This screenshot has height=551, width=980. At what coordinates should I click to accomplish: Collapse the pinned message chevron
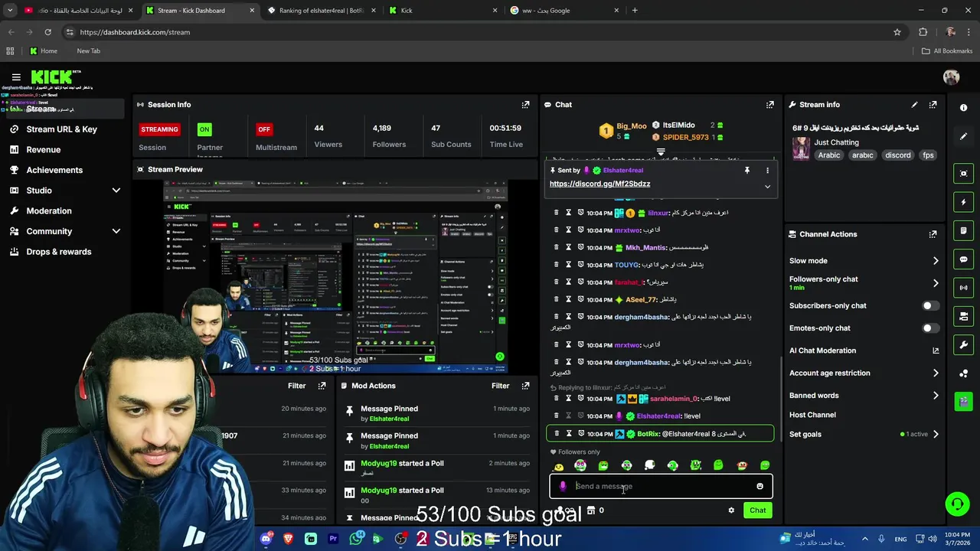point(767,186)
